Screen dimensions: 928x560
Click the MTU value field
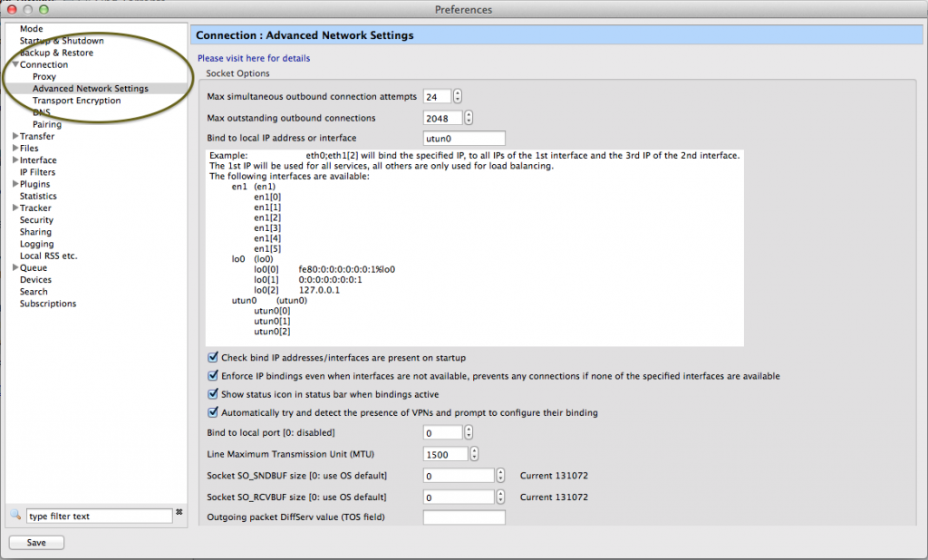446,454
